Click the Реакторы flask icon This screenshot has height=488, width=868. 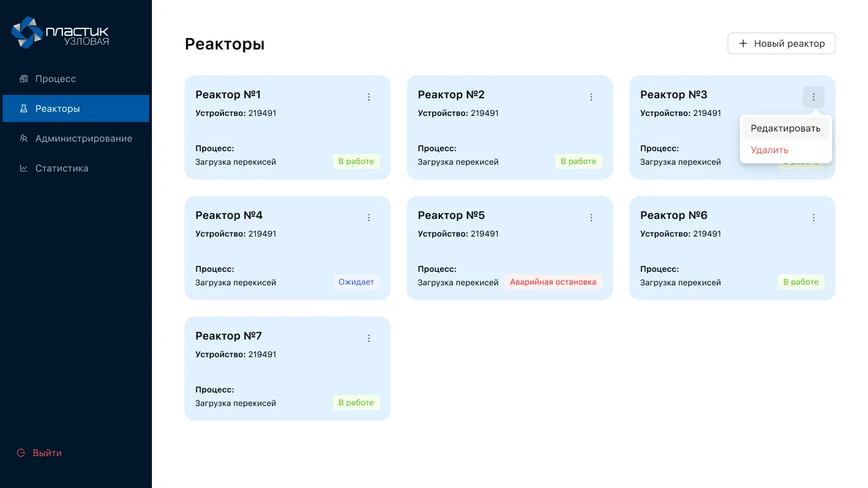click(x=24, y=108)
